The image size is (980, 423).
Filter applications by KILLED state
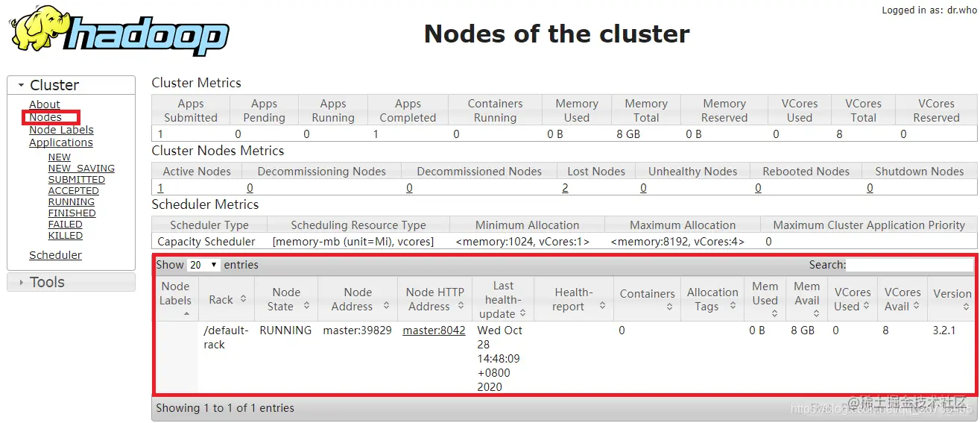(66, 236)
